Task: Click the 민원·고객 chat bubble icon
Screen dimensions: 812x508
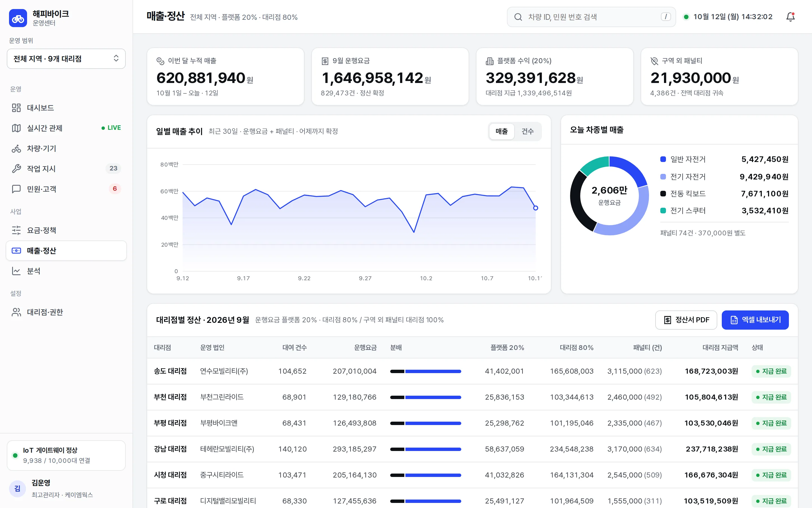Action: [16, 189]
